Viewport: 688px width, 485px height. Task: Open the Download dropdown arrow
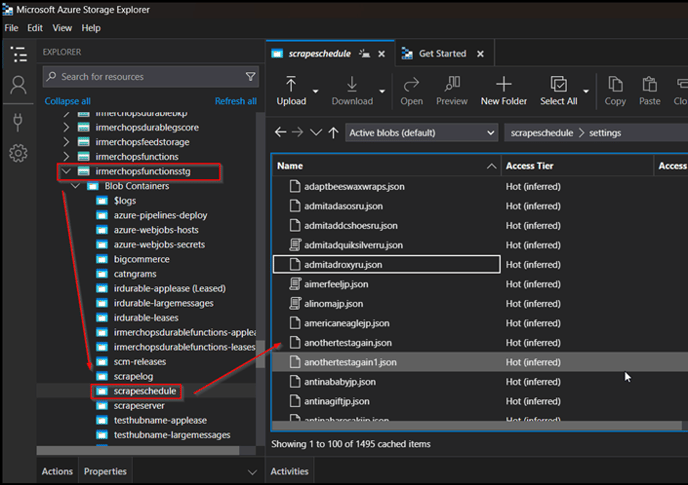[x=382, y=91]
